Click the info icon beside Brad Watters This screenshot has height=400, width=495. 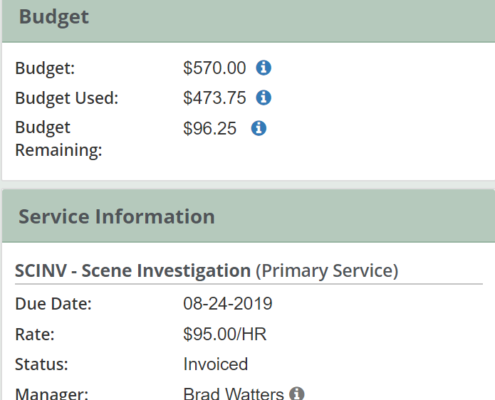pyautogui.click(x=297, y=394)
